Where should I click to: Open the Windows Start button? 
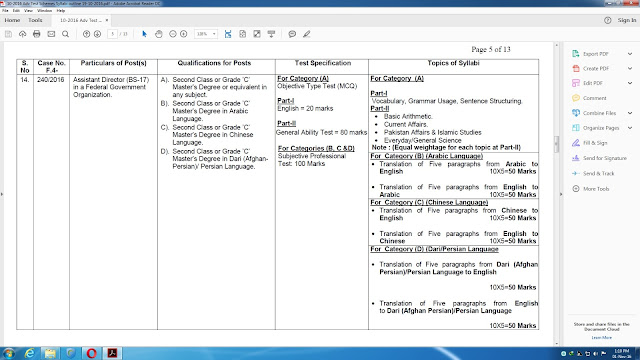[9, 353]
